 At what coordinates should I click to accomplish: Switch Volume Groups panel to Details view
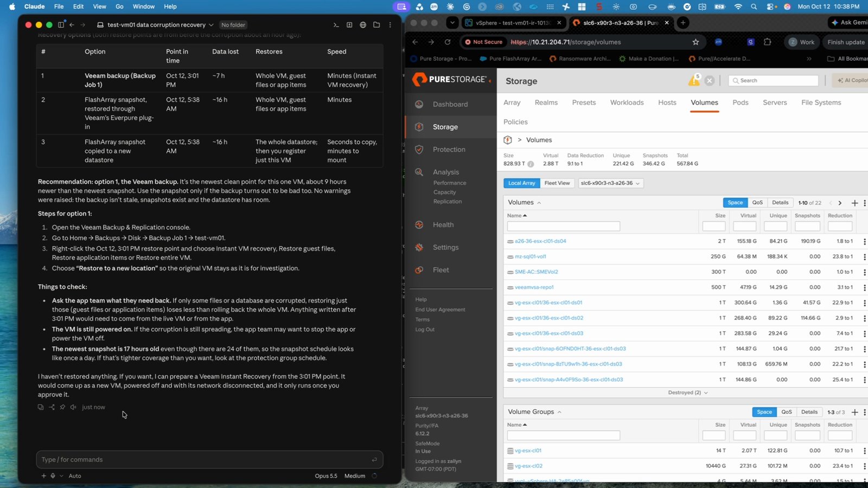809,412
